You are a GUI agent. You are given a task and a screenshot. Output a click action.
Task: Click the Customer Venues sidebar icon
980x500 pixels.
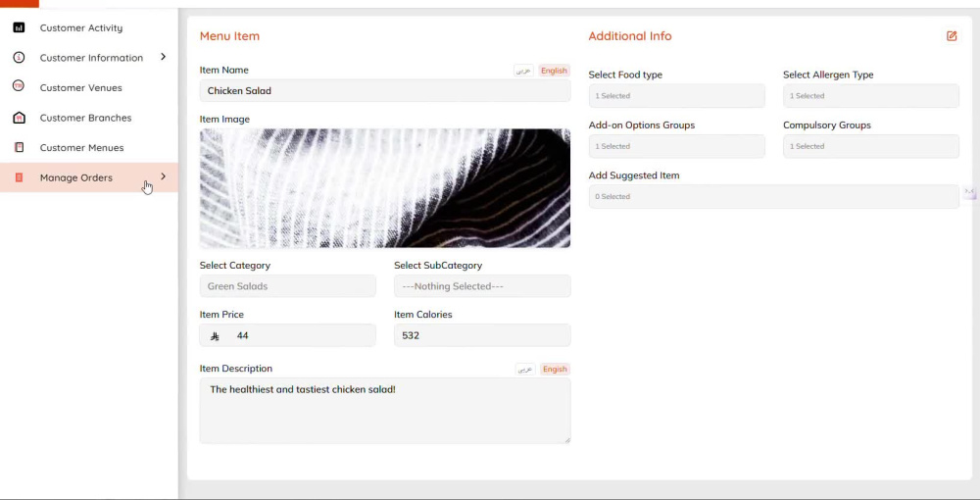(x=19, y=85)
